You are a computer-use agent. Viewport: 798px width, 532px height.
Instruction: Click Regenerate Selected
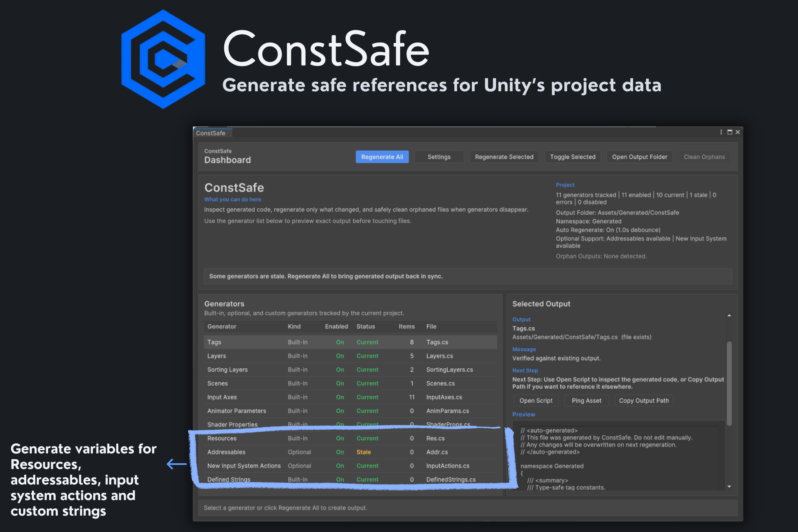pos(504,157)
